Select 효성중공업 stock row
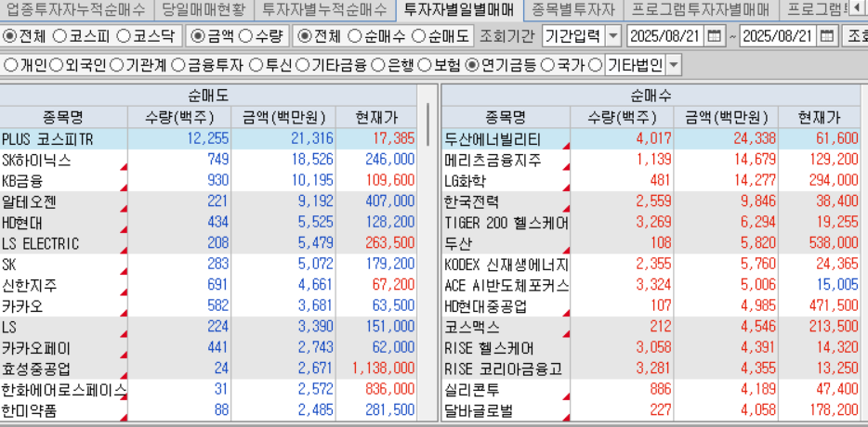868x427 pixels. [x=208, y=369]
